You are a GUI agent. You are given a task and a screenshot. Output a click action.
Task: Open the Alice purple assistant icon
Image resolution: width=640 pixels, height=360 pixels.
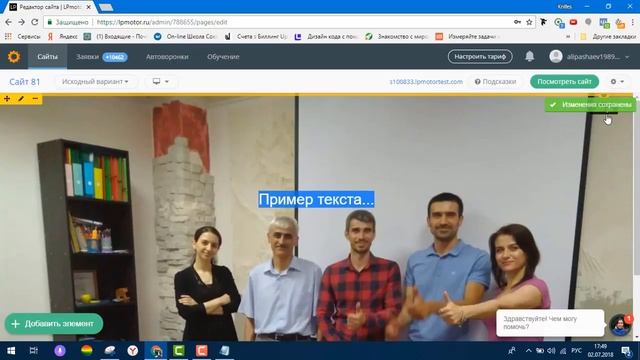coord(60,351)
